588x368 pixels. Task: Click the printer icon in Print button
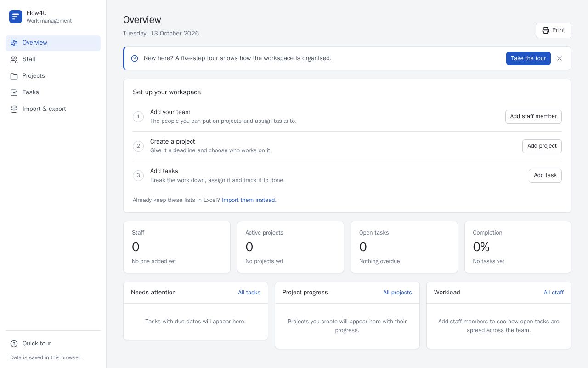(546, 30)
